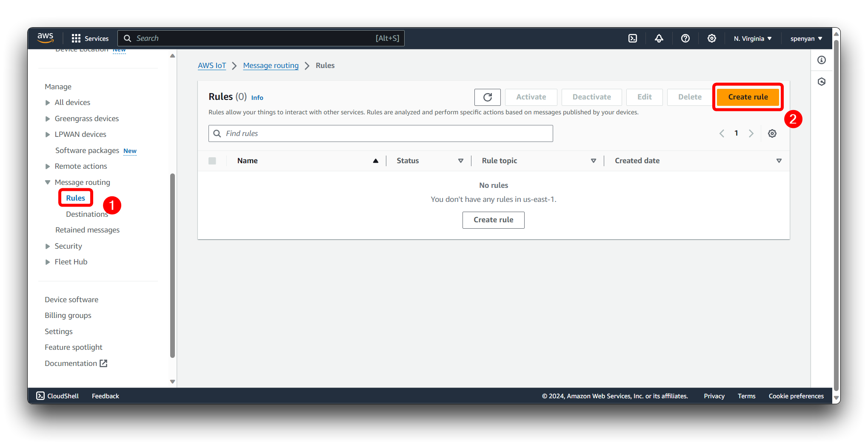Image resolution: width=868 pixels, height=445 pixels.
Task: Click the CloudShell icon in the footer
Action: click(x=40, y=396)
